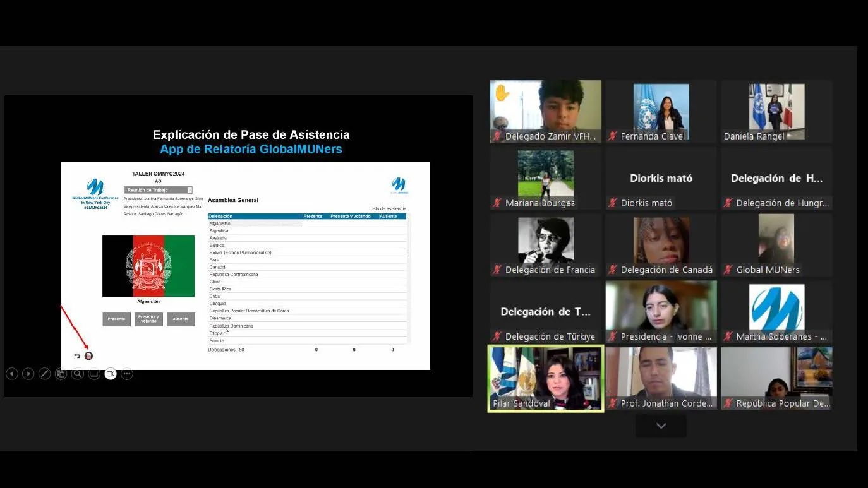This screenshot has width=868, height=488.
Task: Go to previous slide in presentation controls
Action: (12, 374)
